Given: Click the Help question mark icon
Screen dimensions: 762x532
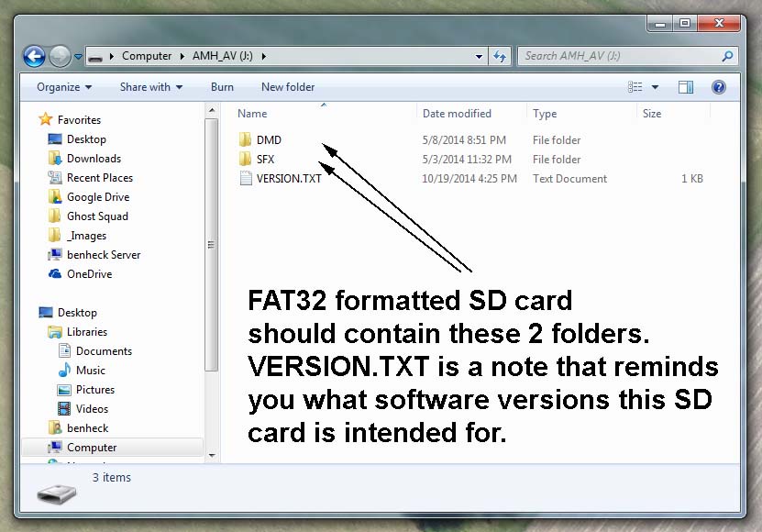Looking at the screenshot, I should click(x=719, y=87).
